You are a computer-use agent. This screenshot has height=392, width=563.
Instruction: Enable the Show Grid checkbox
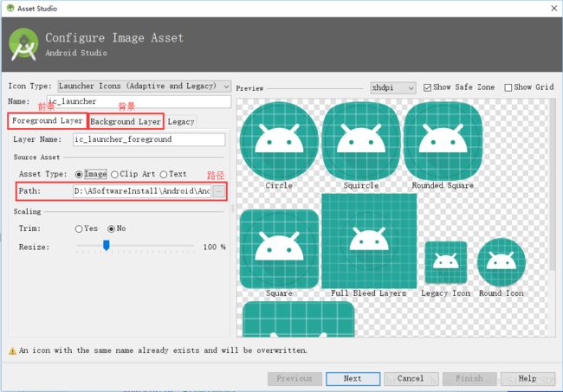508,87
